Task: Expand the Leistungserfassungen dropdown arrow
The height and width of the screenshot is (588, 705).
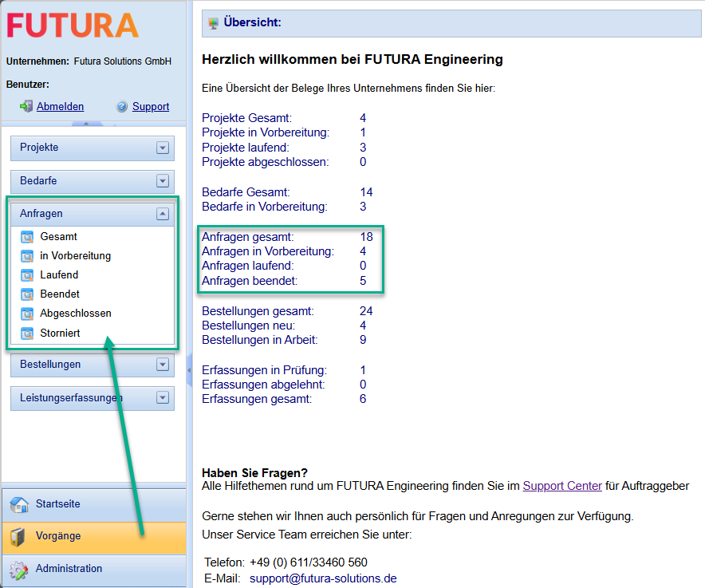Action: 163,397
